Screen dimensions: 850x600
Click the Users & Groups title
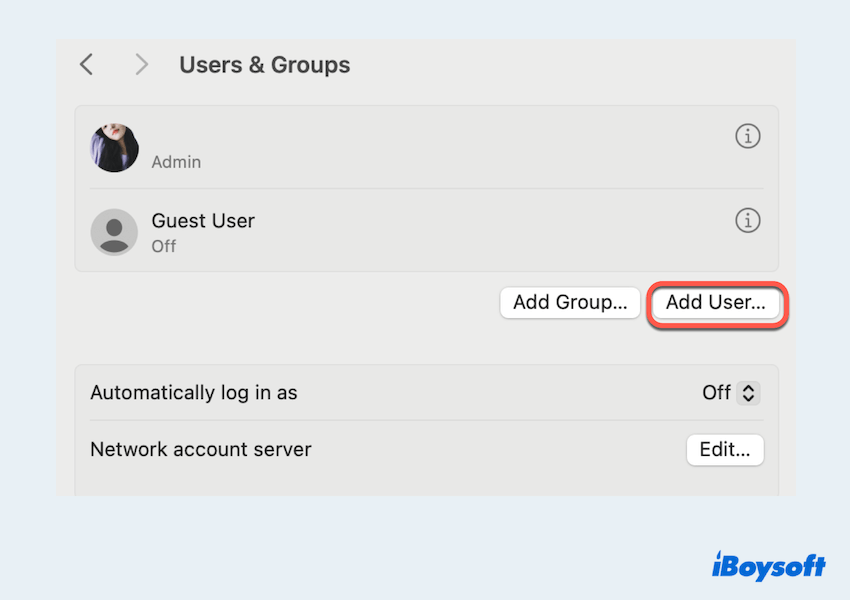point(265,65)
